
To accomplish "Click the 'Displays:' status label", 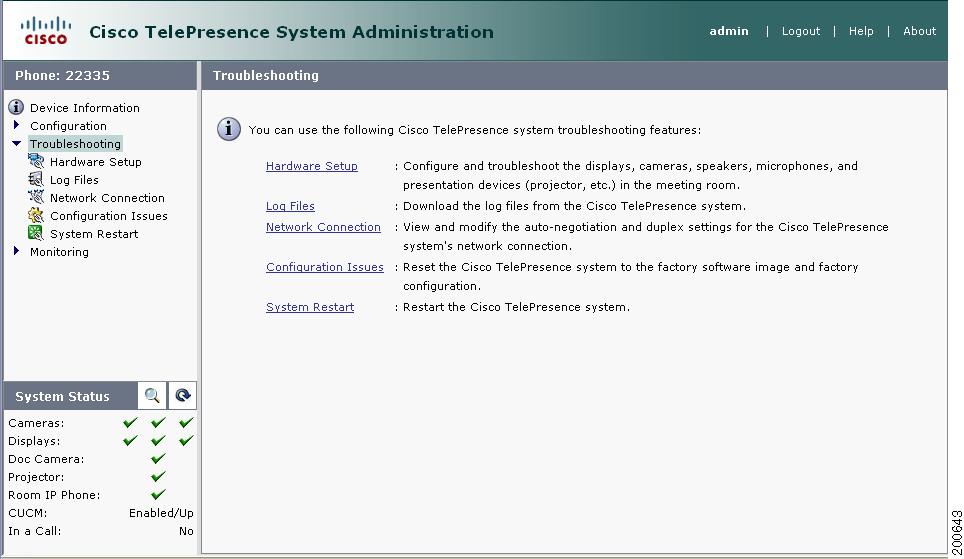I will 34,441.
